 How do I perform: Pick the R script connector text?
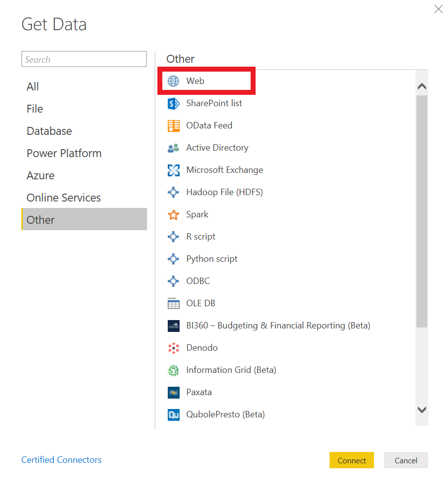tap(200, 237)
